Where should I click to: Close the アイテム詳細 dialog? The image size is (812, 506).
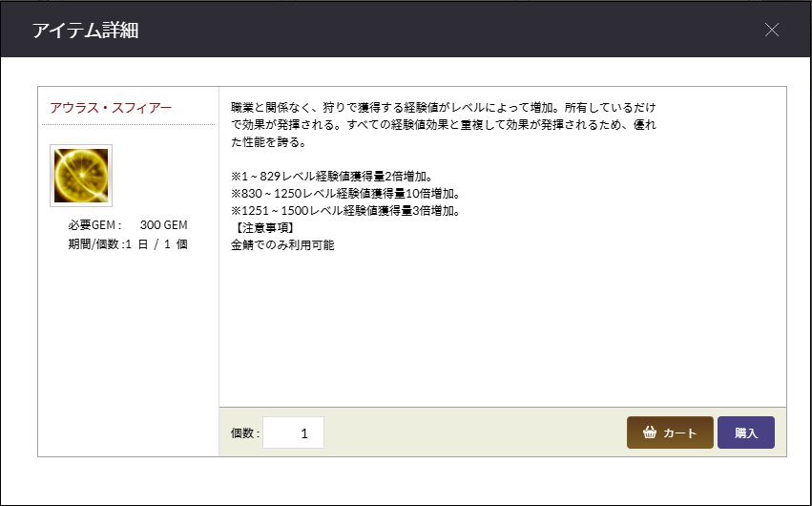(x=772, y=30)
